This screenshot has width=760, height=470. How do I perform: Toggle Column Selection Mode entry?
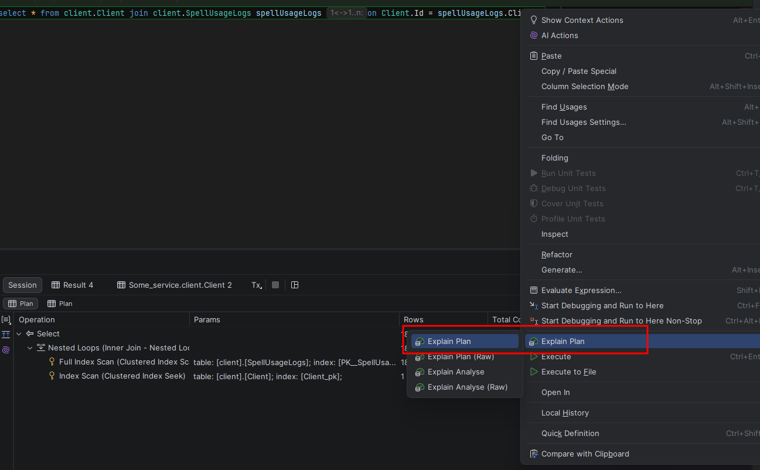(x=585, y=87)
